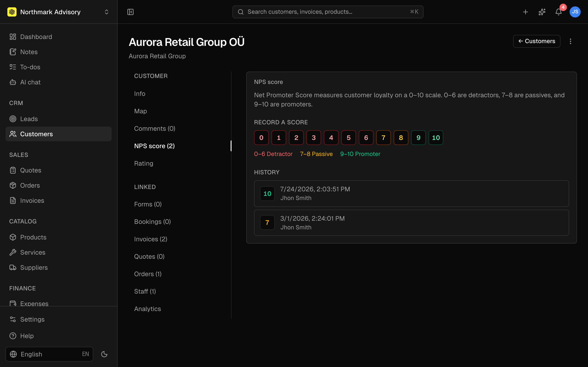Toggle dark mode moon icon

pyautogui.click(x=104, y=354)
